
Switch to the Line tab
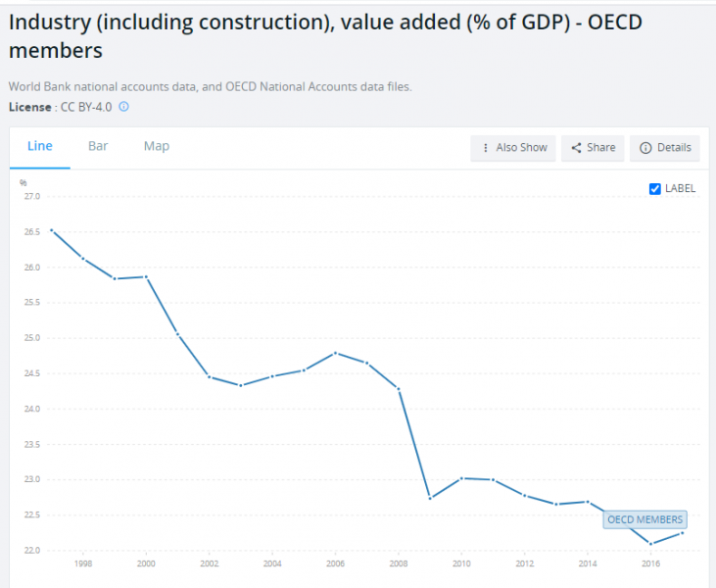40,146
